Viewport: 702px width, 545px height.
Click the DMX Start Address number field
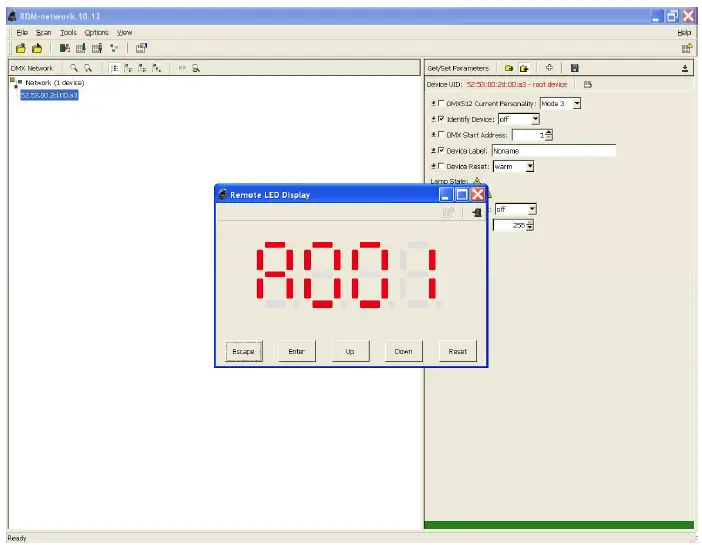pyautogui.click(x=528, y=135)
